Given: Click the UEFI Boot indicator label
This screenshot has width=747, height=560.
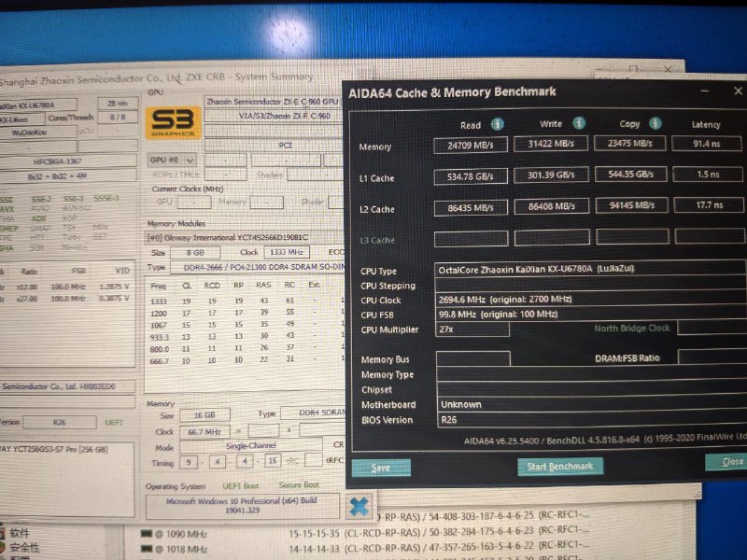Looking at the screenshot, I should click(241, 485).
